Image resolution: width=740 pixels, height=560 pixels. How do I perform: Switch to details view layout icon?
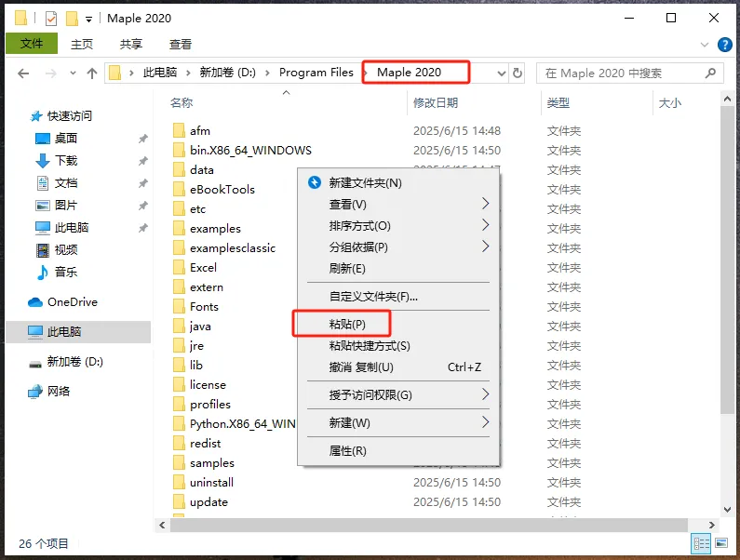coord(701,543)
